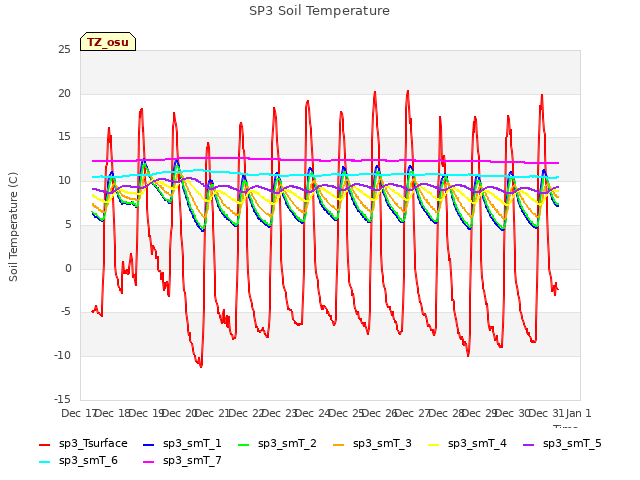Click the y-axis tick label 15

point(64,137)
